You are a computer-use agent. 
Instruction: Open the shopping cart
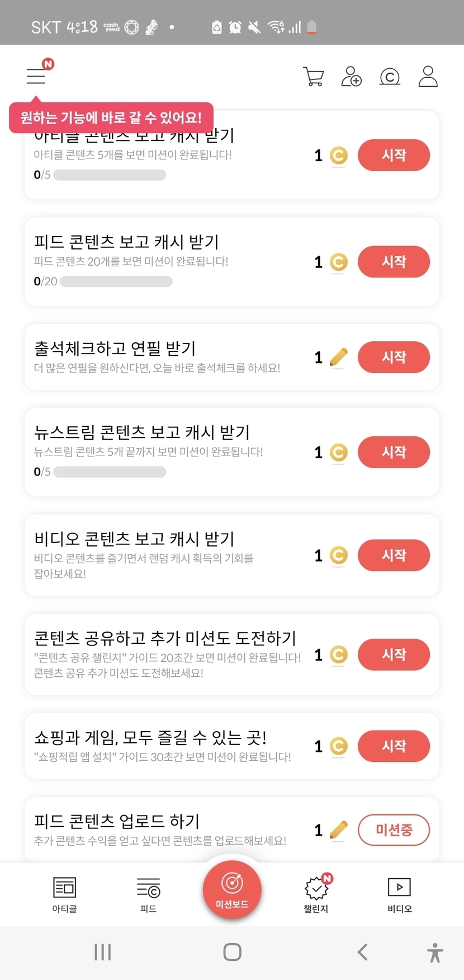[313, 77]
